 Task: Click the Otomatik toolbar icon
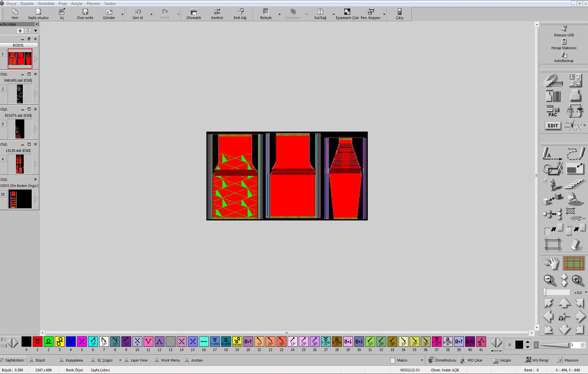pos(193,14)
